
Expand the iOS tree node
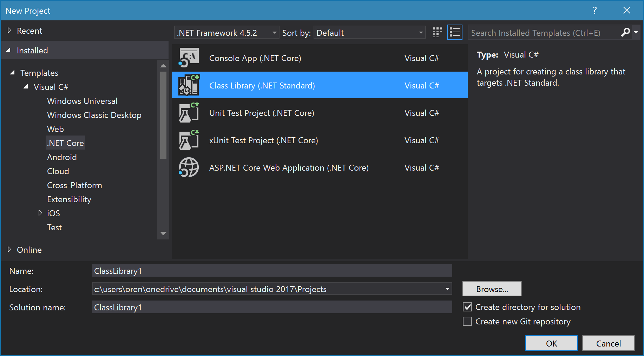click(x=40, y=213)
